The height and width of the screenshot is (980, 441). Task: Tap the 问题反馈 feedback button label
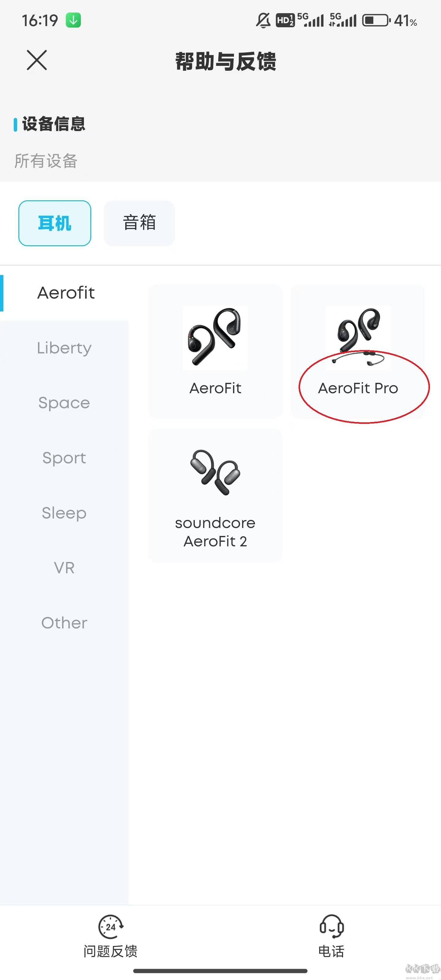point(110,951)
